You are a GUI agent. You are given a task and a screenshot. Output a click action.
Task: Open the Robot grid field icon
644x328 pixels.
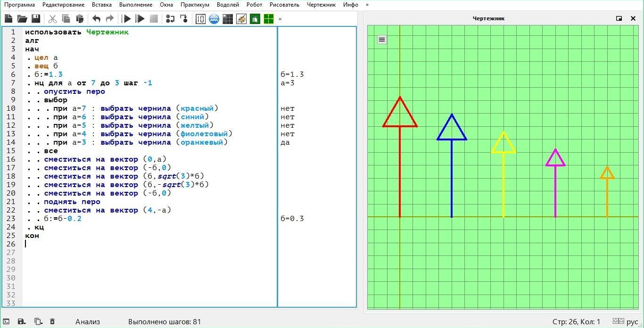(228, 19)
